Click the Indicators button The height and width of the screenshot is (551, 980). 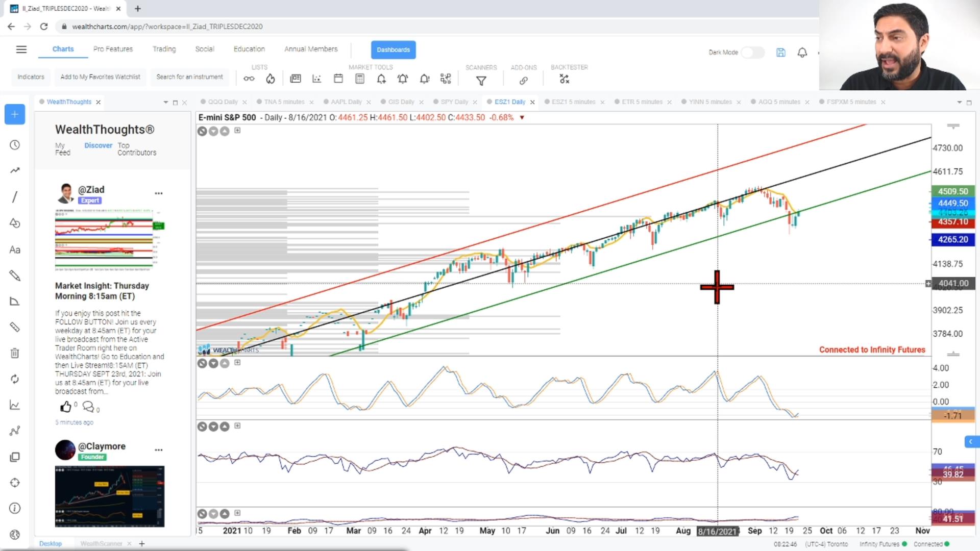point(31,77)
